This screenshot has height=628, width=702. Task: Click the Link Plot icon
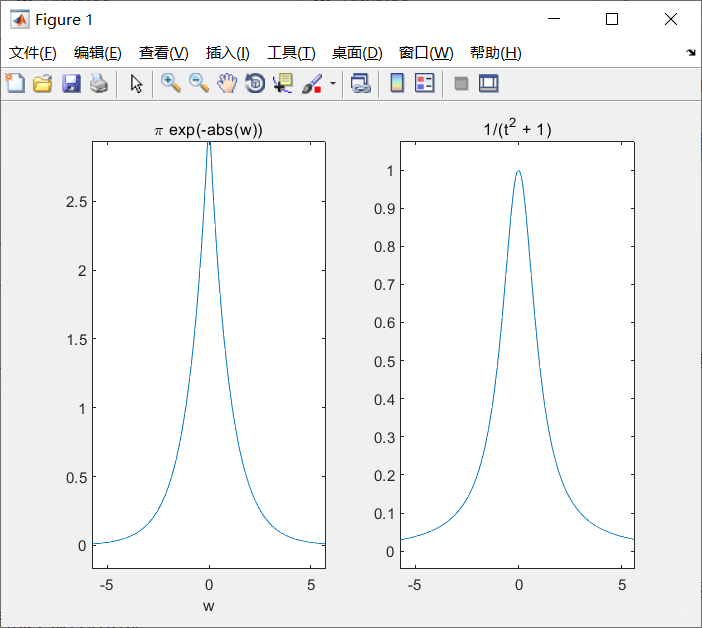pyautogui.click(x=360, y=83)
